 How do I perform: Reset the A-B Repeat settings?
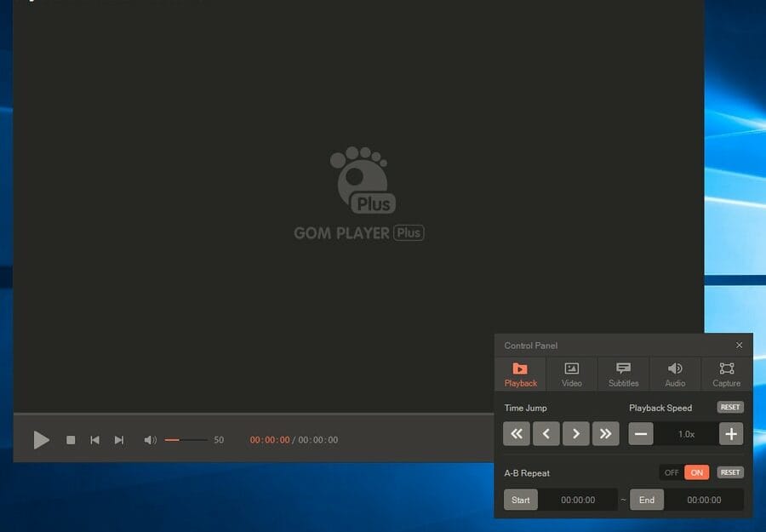tap(730, 472)
